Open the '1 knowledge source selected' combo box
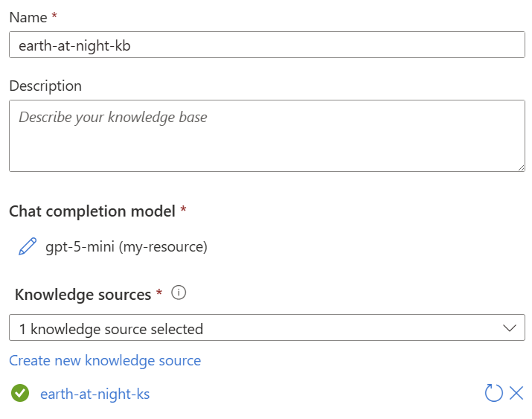 267,327
